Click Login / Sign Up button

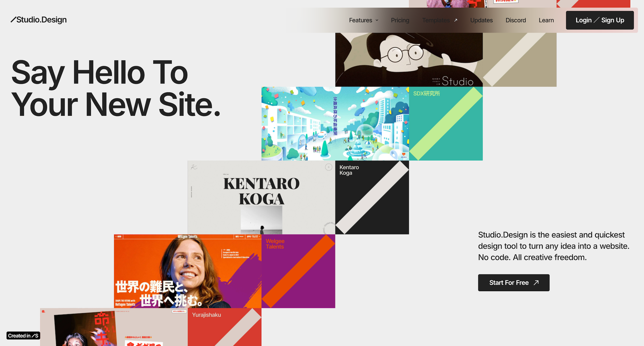[600, 20]
